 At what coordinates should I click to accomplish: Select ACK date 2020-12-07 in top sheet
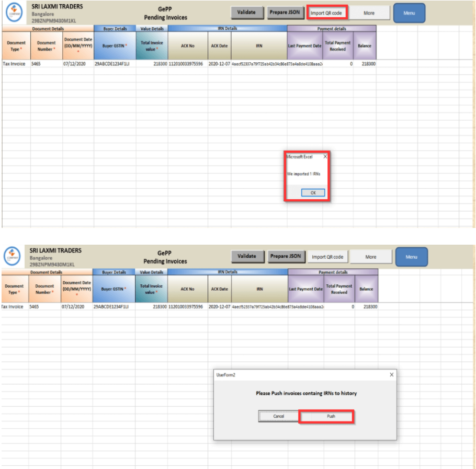point(219,64)
